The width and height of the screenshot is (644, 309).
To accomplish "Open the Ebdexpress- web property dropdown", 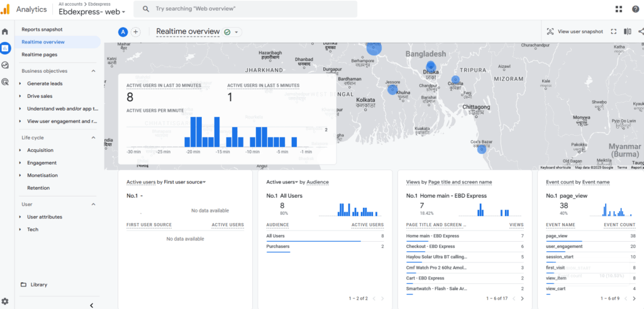I will pyautogui.click(x=92, y=12).
